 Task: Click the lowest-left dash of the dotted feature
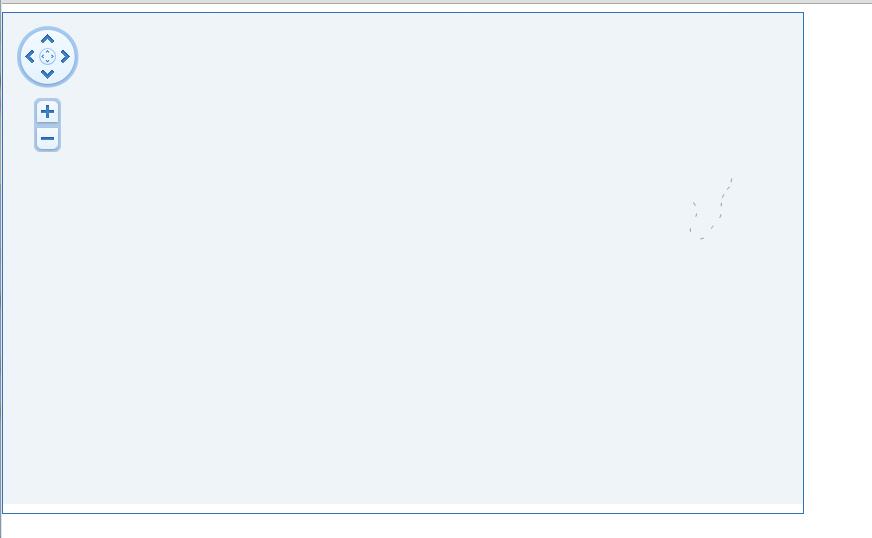coord(690,229)
